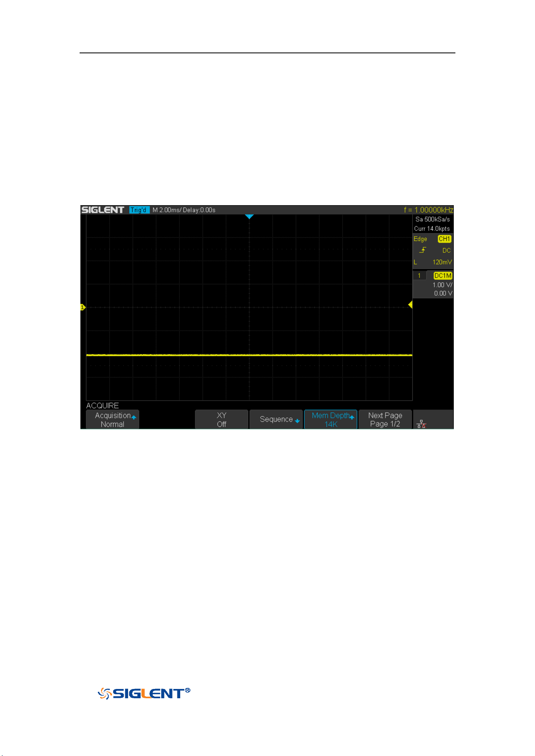Expand the Sequence submenu
Viewport: 535px width, 756px height.
[x=276, y=420]
